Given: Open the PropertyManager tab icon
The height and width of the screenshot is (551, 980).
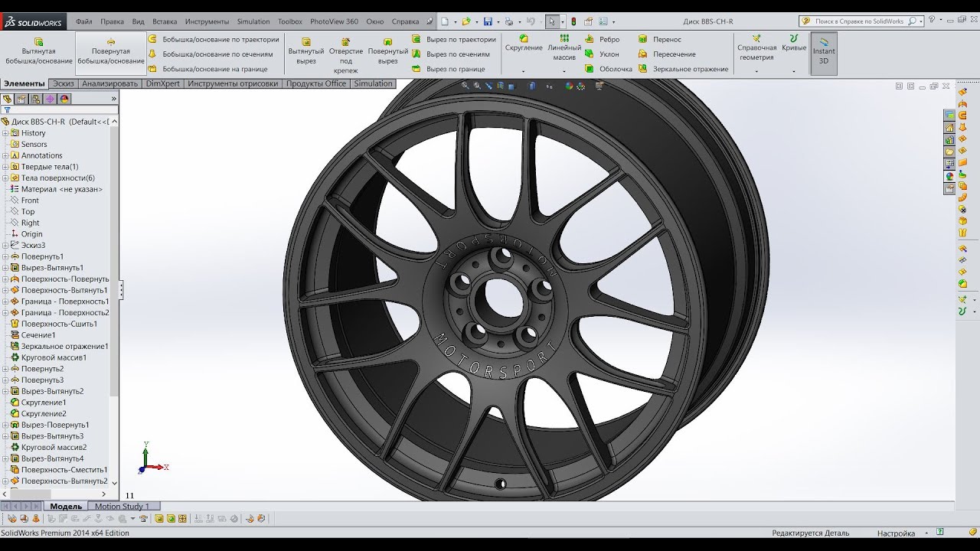Looking at the screenshot, I should pyautogui.click(x=21, y=99).
